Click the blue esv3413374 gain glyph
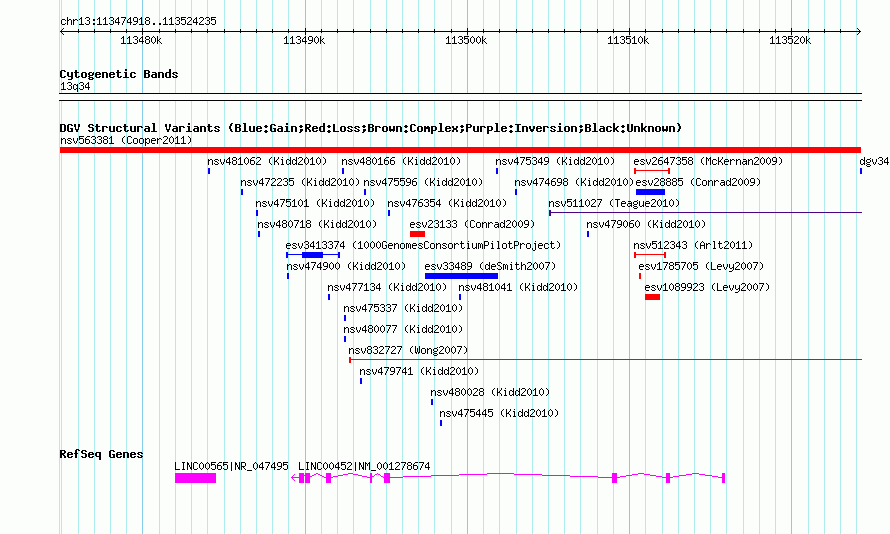 click(313, 255)
